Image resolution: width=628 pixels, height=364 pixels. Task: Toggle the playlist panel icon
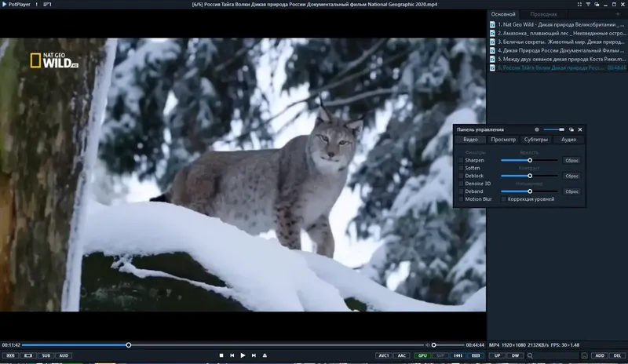(x=476, y=355)
